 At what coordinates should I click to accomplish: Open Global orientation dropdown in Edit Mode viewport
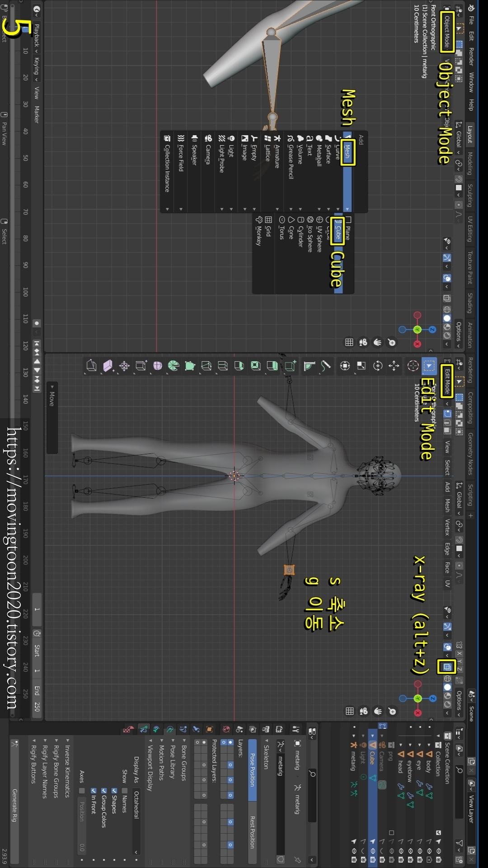pyautogui.click(x=459, y=499)
